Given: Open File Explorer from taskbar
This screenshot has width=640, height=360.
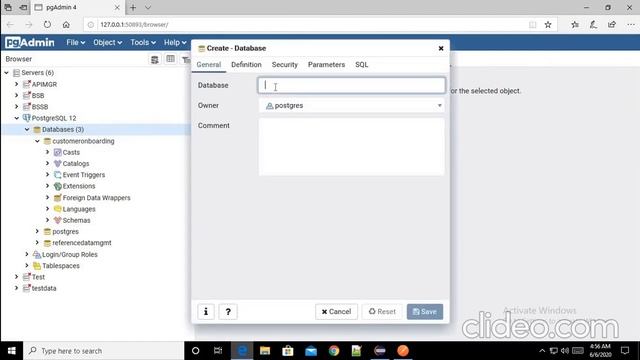Looking at the screenshot, I should [x=265, y=351].
